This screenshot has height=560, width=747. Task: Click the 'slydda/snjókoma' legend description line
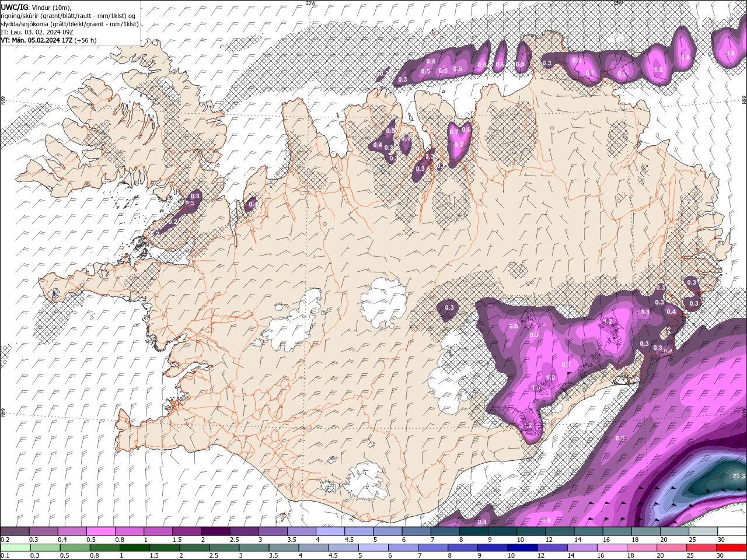click(69, 24)
